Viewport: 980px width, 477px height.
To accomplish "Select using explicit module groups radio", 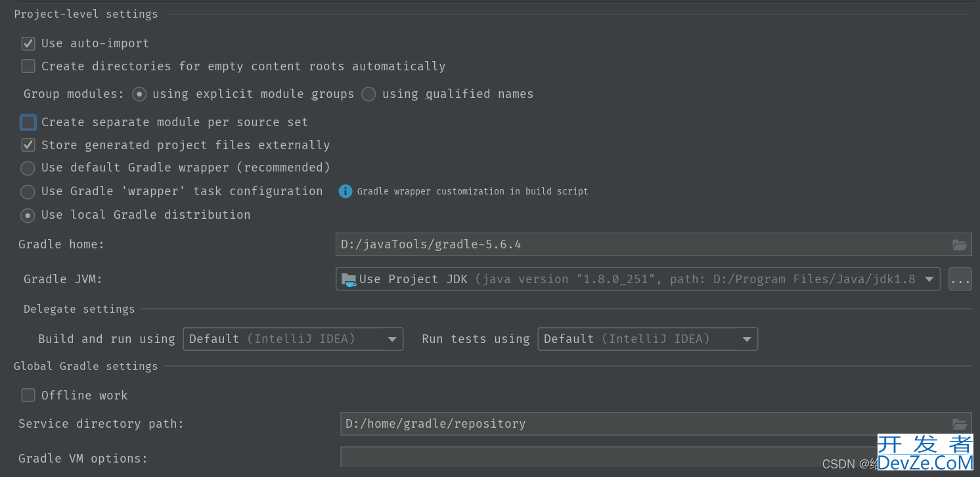I will (139, 94).
